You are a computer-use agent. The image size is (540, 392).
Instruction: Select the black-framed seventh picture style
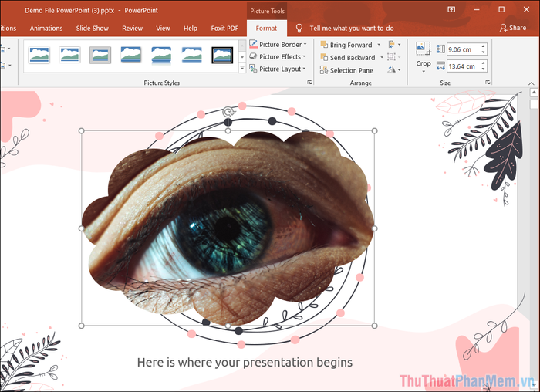coord(222,55)
